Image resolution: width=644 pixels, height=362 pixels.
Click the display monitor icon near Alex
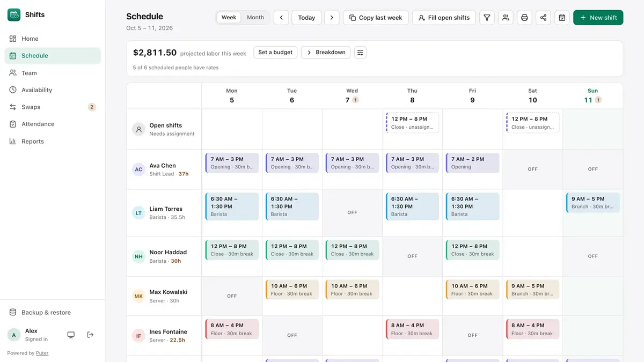71,335
